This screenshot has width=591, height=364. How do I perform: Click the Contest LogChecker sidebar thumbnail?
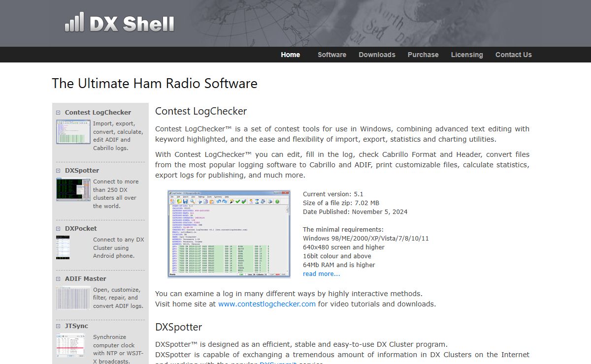[x=73, y=131]
